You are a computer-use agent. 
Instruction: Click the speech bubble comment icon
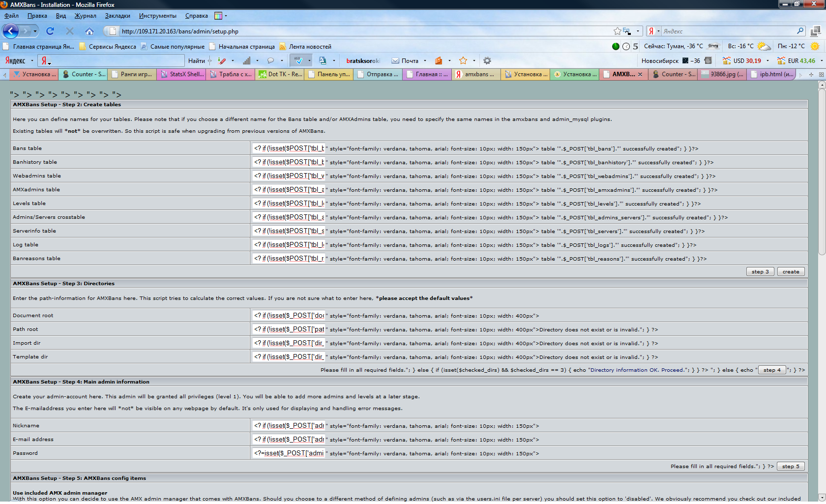270,60
